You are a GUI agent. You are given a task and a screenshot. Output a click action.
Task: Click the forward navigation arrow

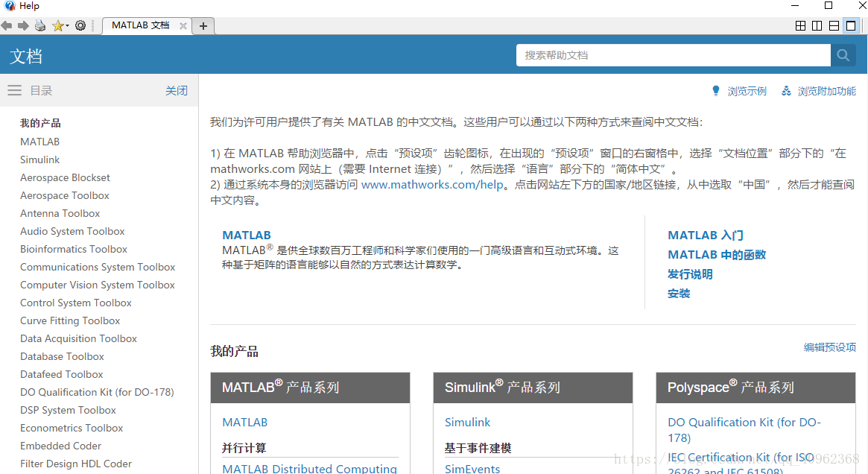click(23, 26)
